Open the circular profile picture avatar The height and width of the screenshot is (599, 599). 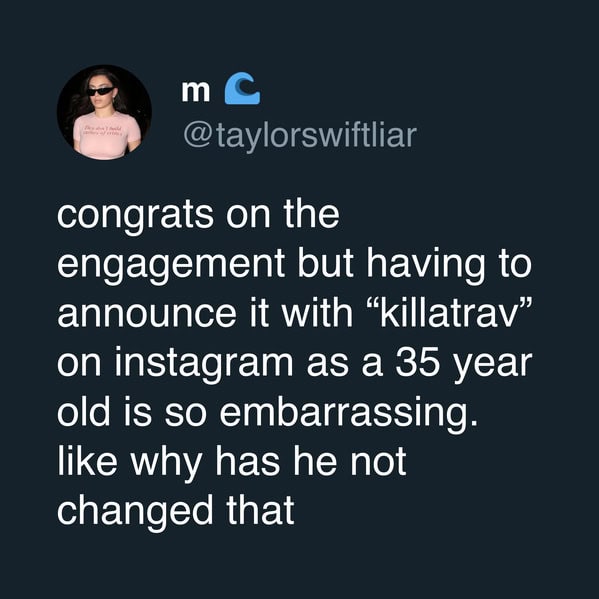pos(104,112)
